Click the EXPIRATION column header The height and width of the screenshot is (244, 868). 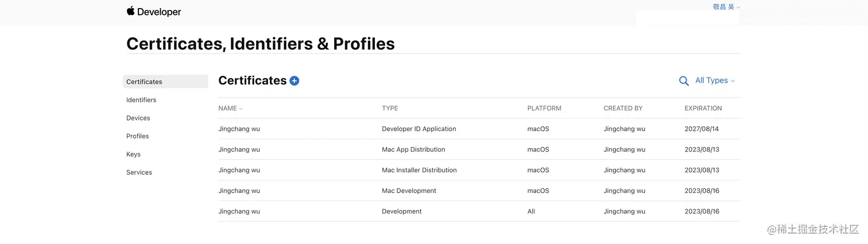click(703, 108)
